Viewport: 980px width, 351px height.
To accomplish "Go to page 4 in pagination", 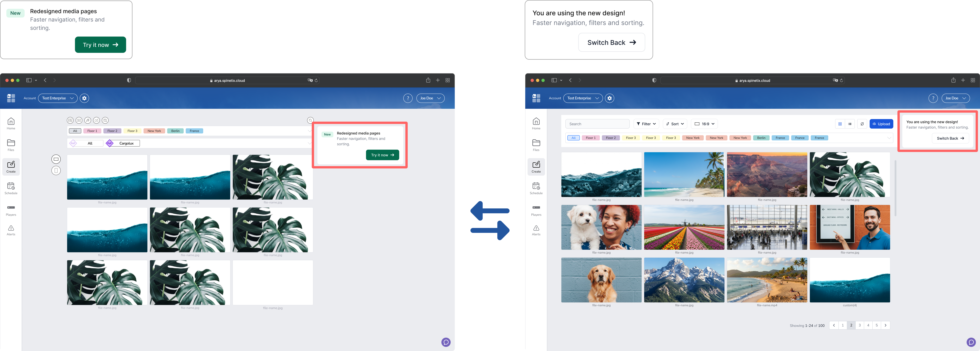I will click(868, 326).
